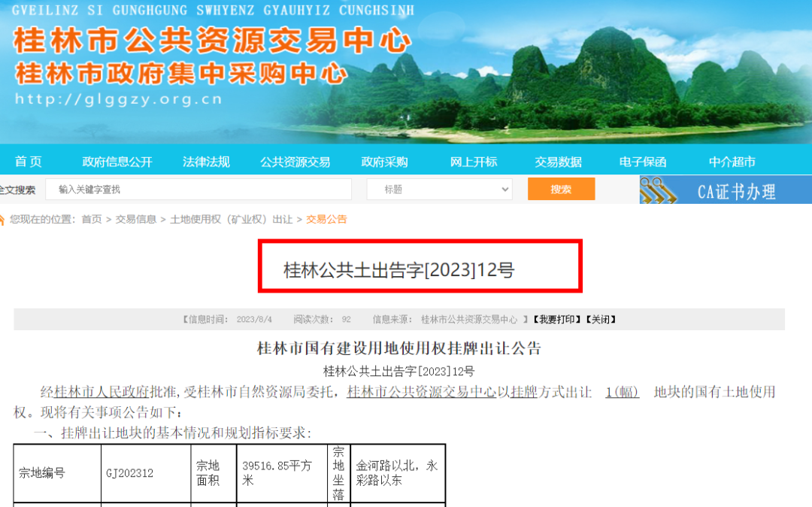
Task: Click the underlined 挂牌 text
Action: coord(523,391)
